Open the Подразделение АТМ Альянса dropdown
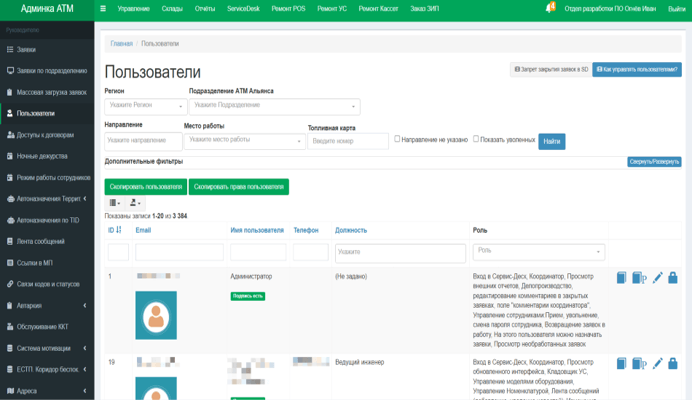The height and width of the screenshot is (400, 692). coord(275,106)
